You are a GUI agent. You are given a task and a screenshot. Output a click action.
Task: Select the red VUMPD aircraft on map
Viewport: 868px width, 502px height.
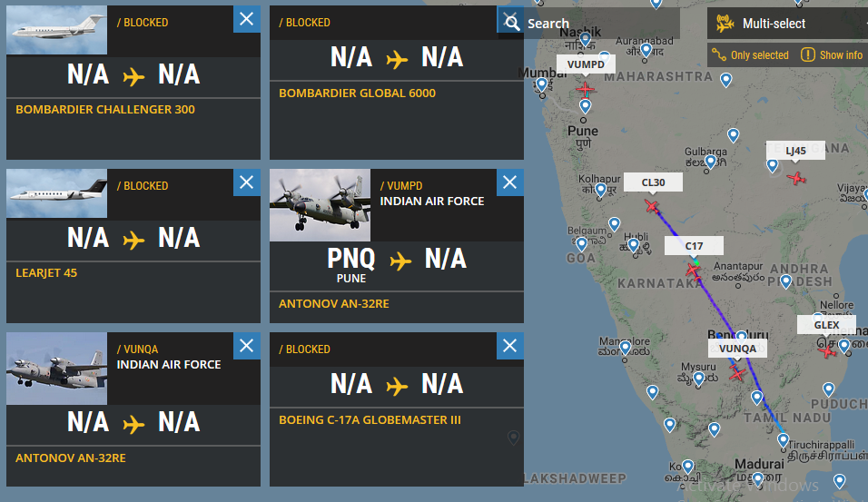pos(585,89)
